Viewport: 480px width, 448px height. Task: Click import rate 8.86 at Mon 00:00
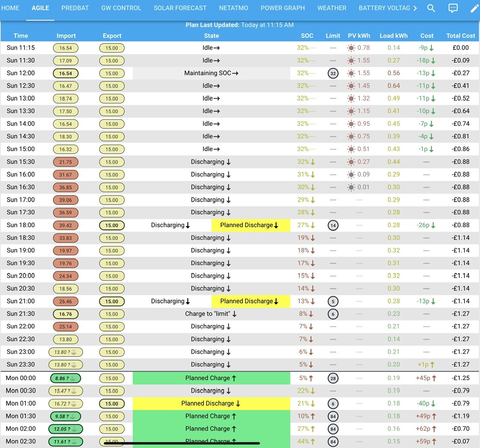click(x=66, y=378)
